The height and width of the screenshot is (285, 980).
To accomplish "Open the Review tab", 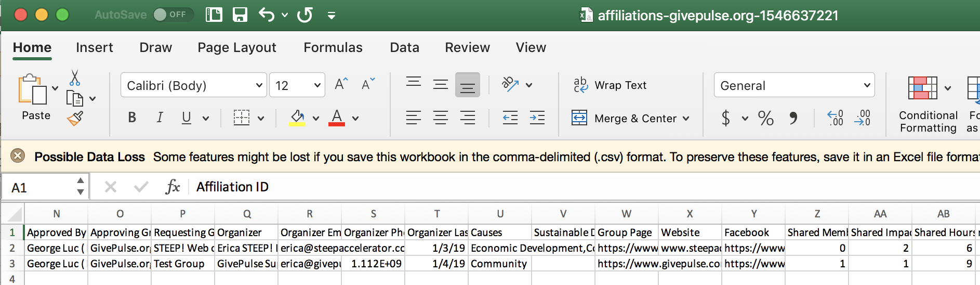I will tap(468, 47).
